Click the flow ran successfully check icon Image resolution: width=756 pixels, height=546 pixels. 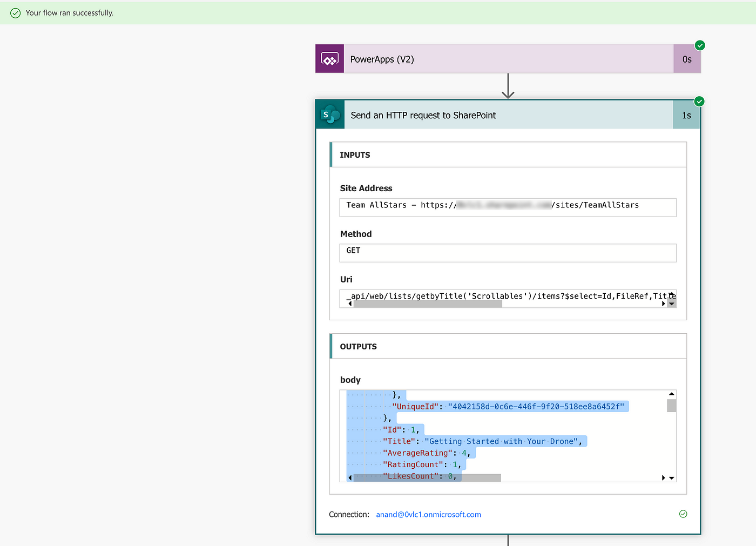click(x=16, y=13)
